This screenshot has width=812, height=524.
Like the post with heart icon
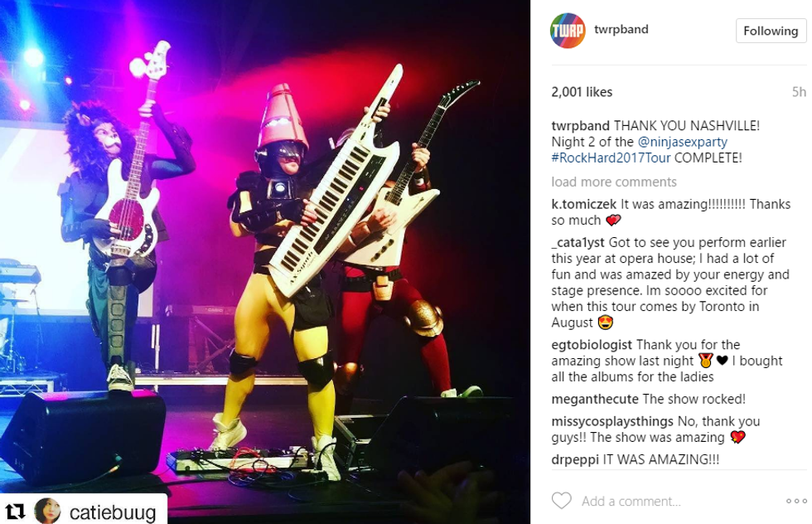[x=562, y=501]
